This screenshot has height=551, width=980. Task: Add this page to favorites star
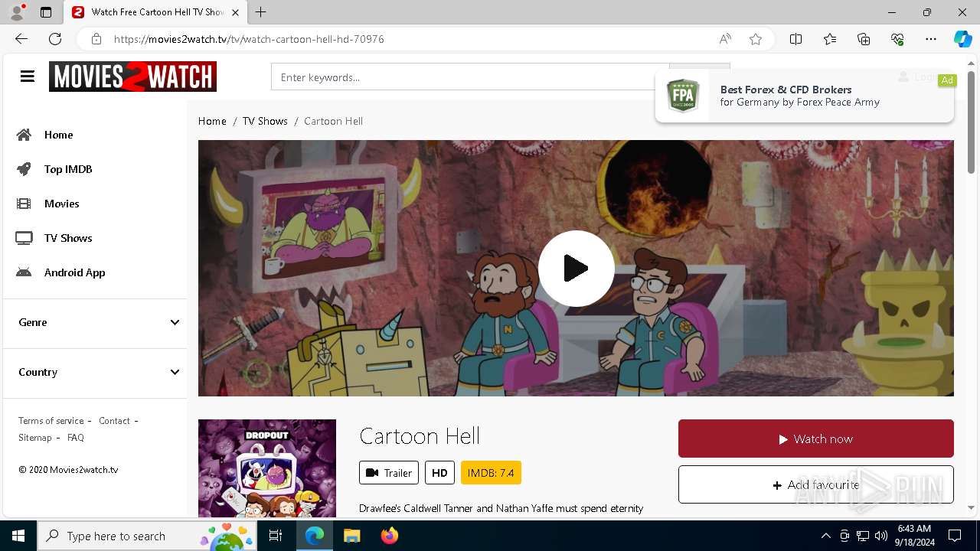756,39
